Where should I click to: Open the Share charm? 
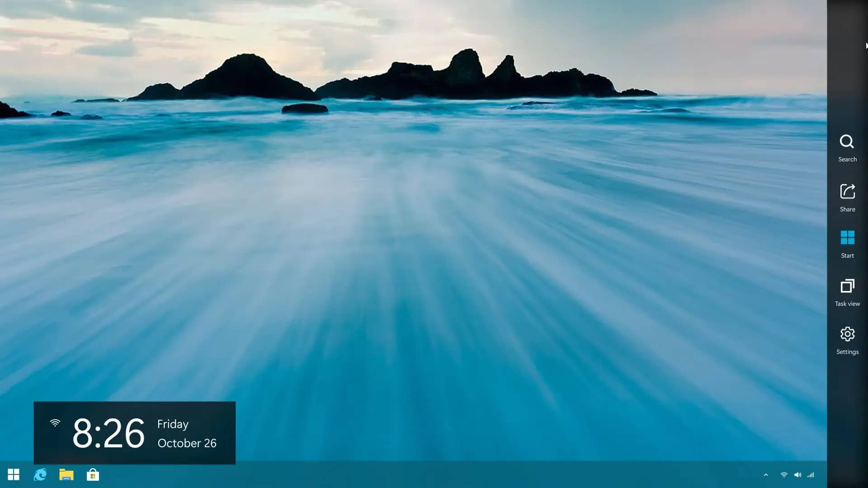(x=847, y=197)
